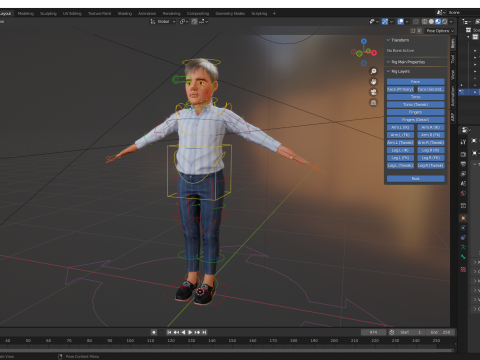Open the Object properties tab icon
Image resolution: width=480 pixels, height=360 pixels.
463,218
